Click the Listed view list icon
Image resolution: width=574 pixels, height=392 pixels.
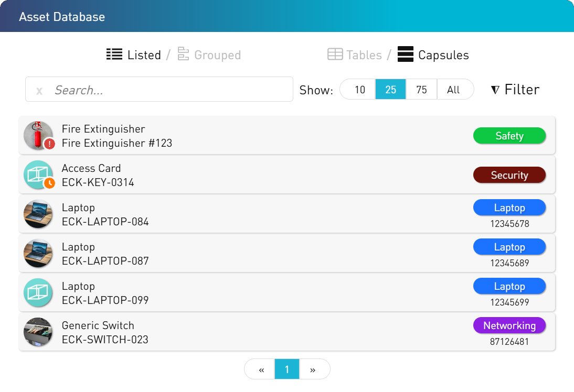[x=114, y=54]
